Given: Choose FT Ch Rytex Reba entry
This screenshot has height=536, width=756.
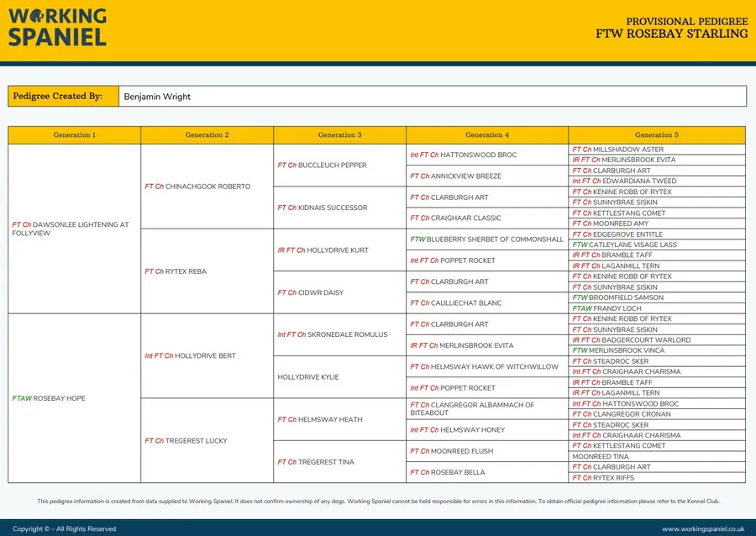Looking at the screenshot, I should 176,271.
